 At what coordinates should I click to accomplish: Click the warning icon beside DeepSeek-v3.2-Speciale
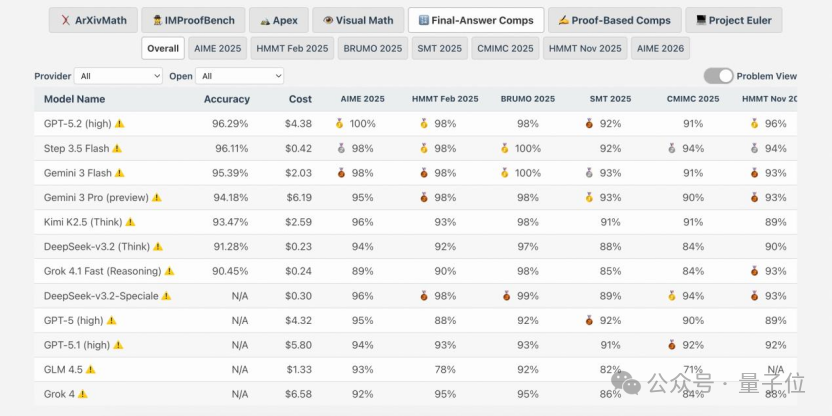pos(166,296)
